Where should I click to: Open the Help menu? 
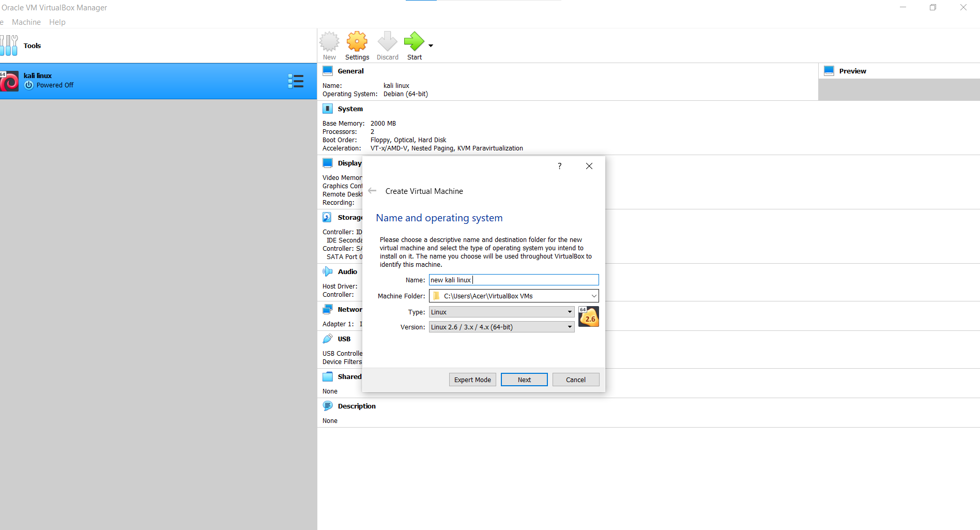click(x=57, y=22)
